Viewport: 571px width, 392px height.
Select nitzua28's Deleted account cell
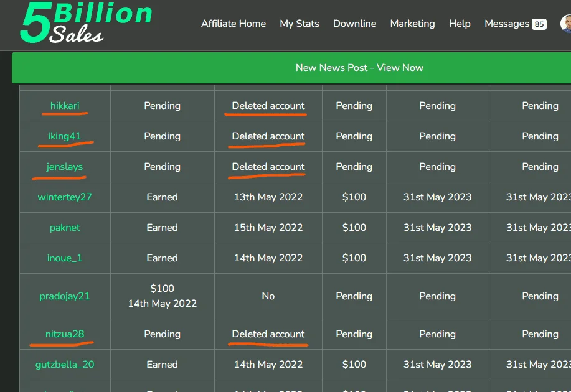pyautogui.click(x=268, y=334)
